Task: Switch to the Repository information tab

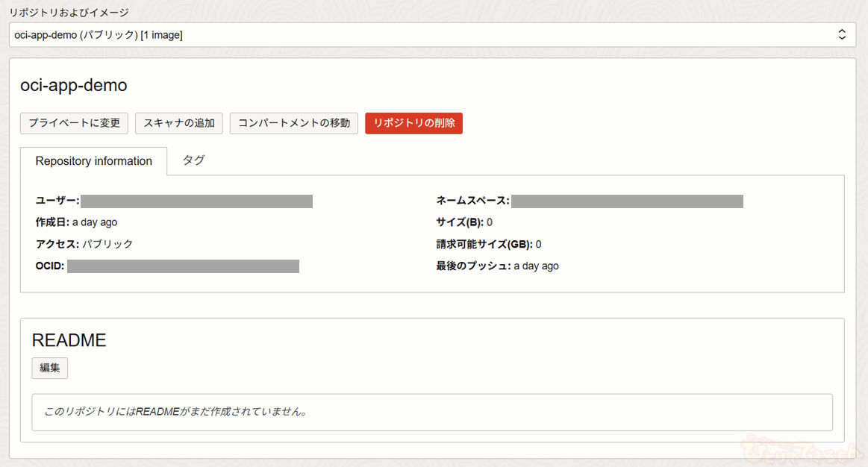Action: point(93,161)
